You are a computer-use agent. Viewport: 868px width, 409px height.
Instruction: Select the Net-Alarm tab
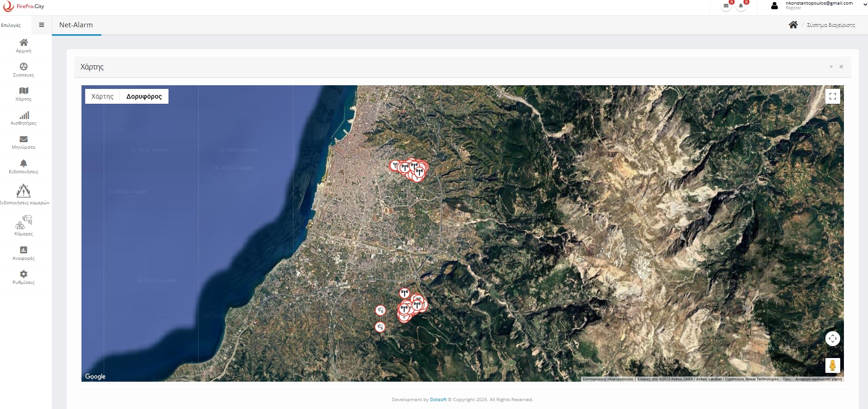76,25
